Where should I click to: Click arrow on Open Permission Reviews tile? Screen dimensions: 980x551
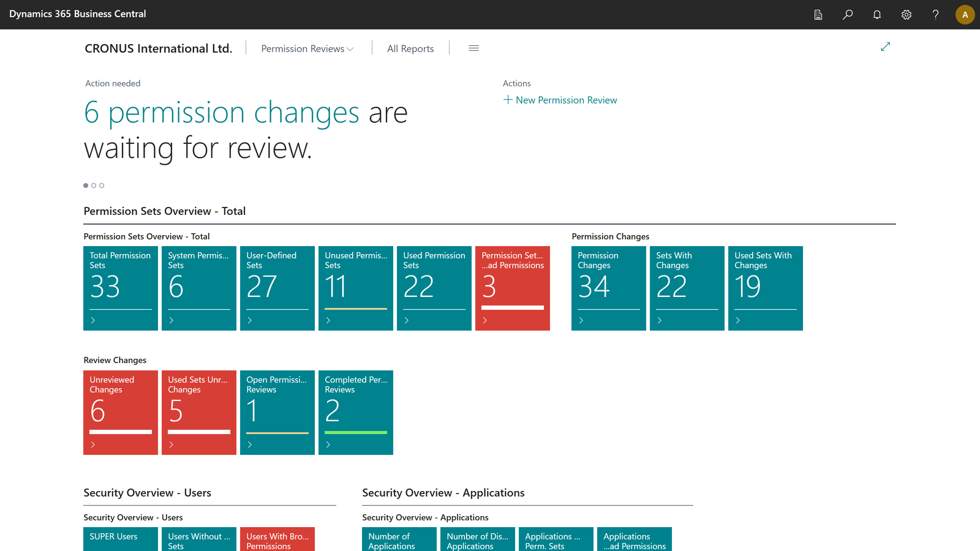click(x=250, y=444)
